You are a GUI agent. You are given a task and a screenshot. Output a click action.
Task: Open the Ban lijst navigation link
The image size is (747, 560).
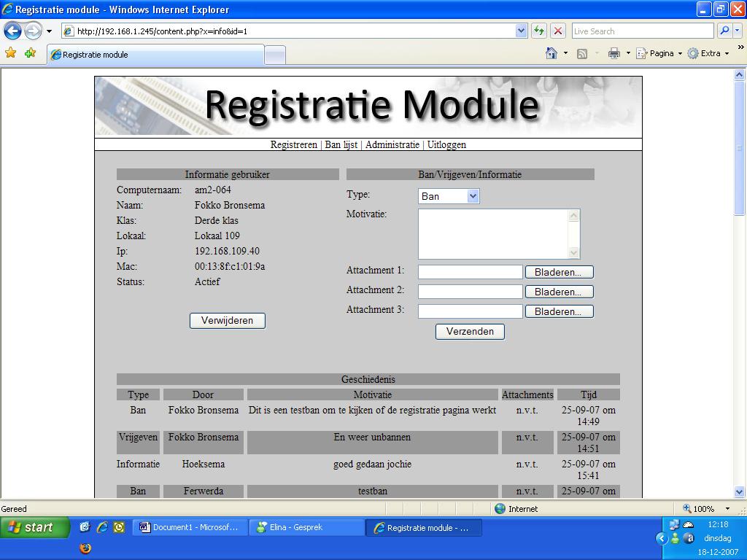coord(341,144)
